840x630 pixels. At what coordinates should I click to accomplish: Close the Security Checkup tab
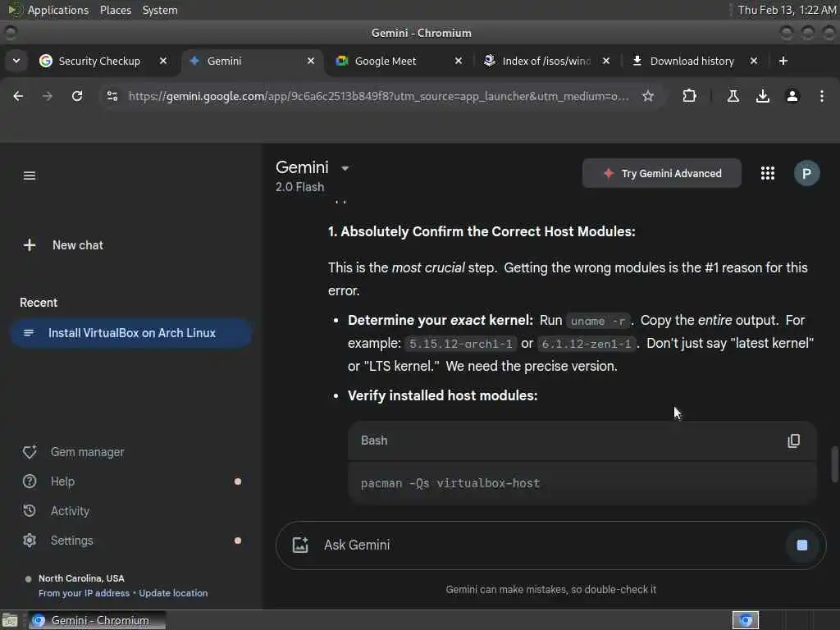(x=163, y=61)
